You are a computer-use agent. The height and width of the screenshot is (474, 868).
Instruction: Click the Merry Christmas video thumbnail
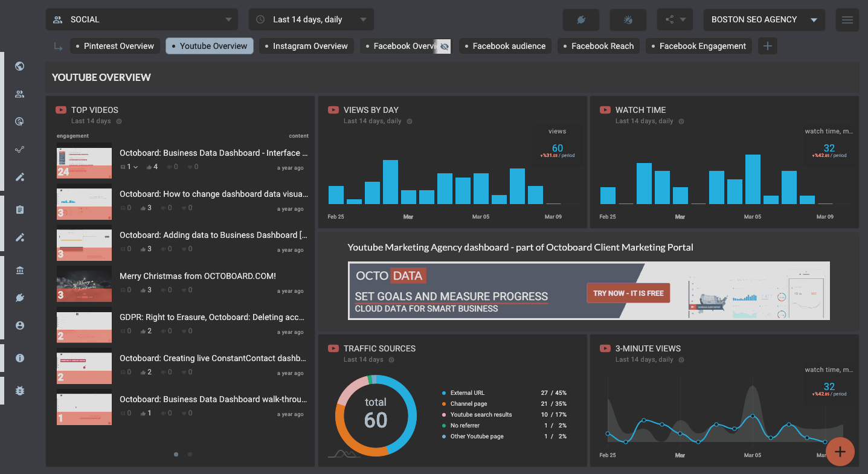coord(84,284)
